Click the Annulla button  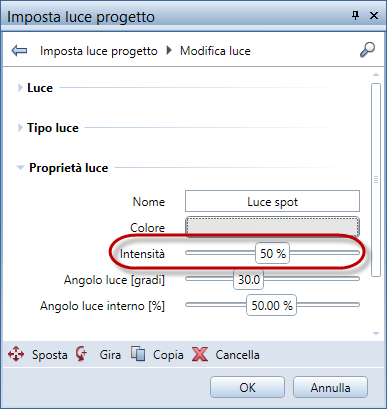tap(330, 387)
